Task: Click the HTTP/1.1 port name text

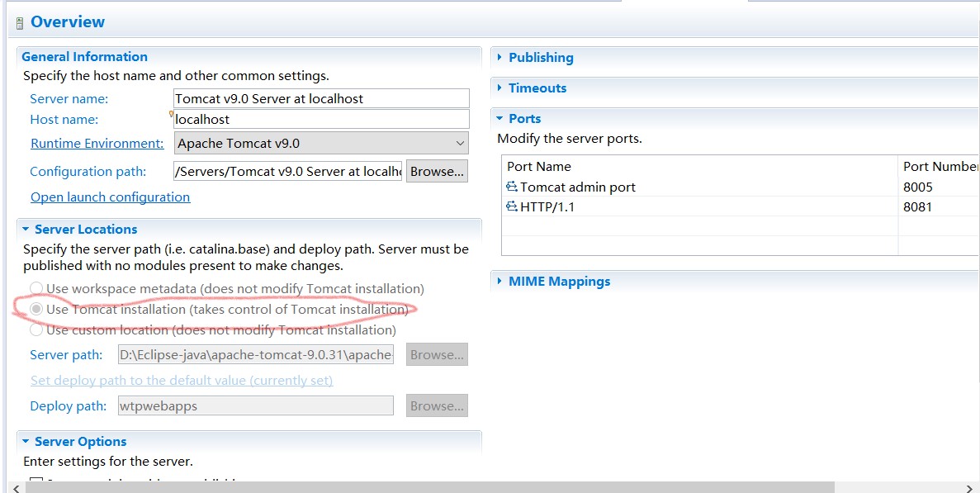Action: pos(547,206)
